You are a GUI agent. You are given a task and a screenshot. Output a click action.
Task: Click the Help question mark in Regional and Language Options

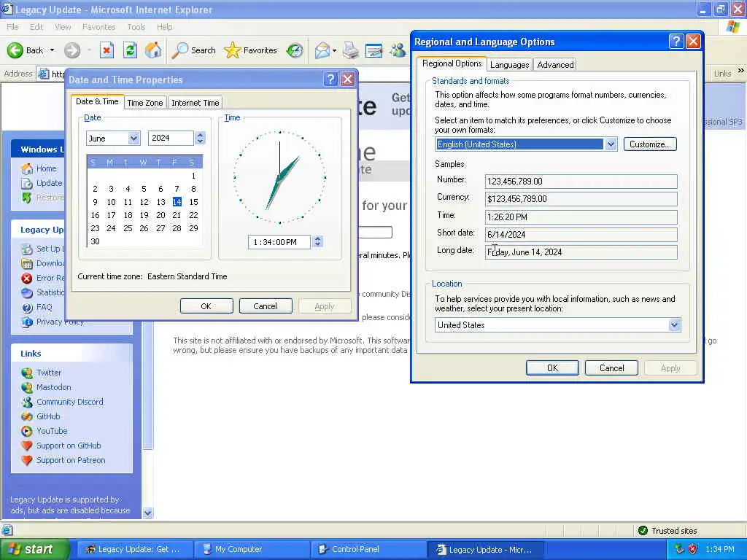point(676,42)
